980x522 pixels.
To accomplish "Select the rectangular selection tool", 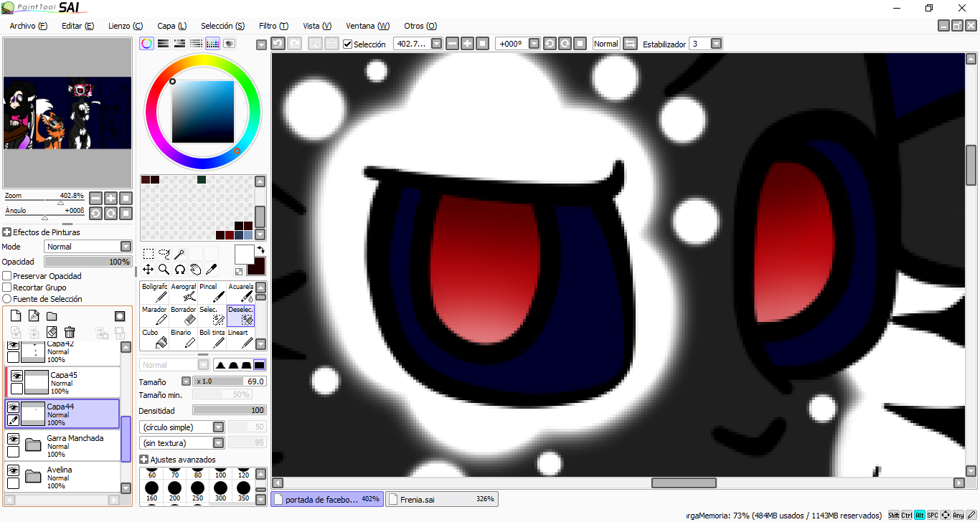I will tap(148, 254).
